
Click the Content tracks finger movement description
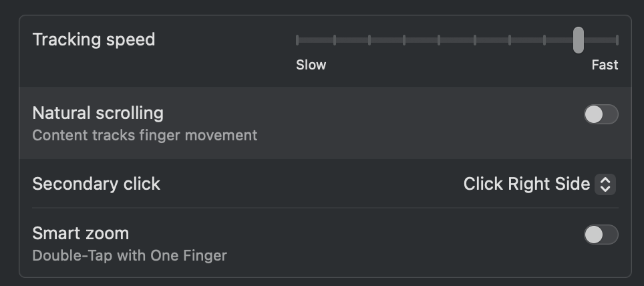(144, 136)
